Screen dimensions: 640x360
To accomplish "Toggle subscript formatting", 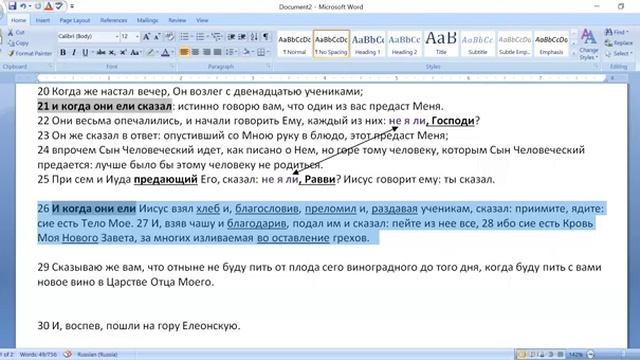I will pos(112,52).
